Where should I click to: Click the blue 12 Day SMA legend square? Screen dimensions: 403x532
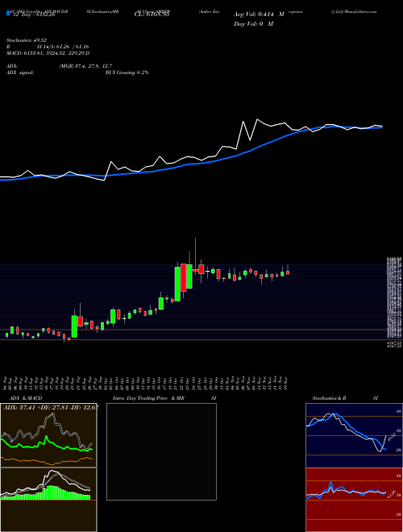[9, 14]
